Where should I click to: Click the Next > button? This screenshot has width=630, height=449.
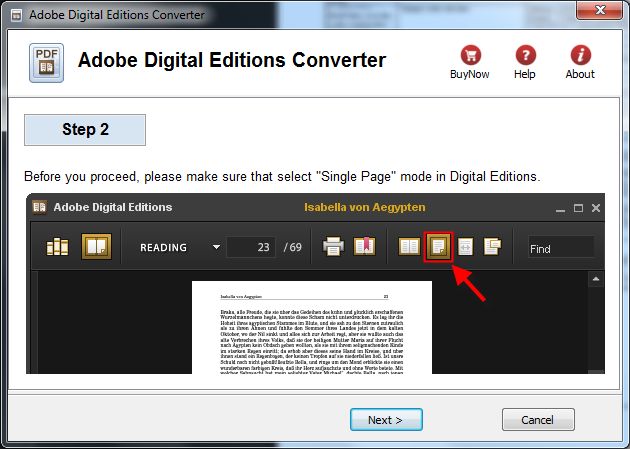[x=386, y=420]
